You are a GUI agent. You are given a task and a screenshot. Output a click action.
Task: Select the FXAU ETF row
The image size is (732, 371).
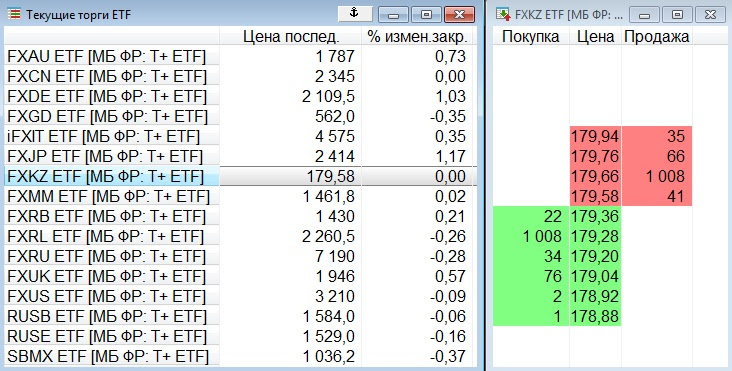tap(240, 56)
